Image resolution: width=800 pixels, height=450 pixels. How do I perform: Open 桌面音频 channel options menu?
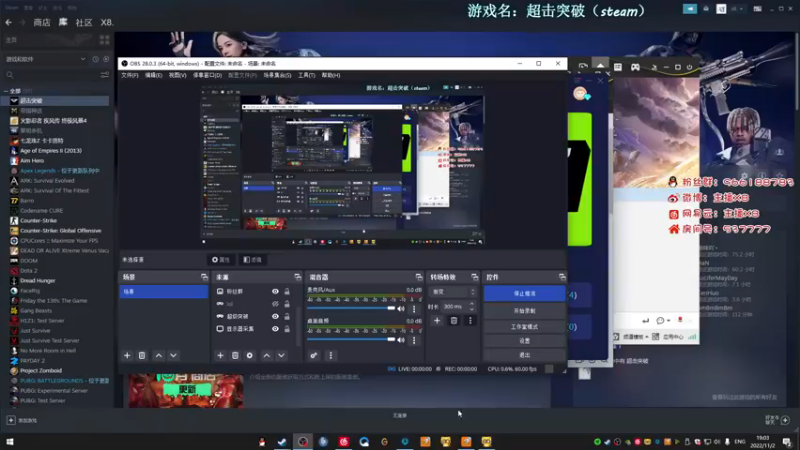[x=414, y=340]
